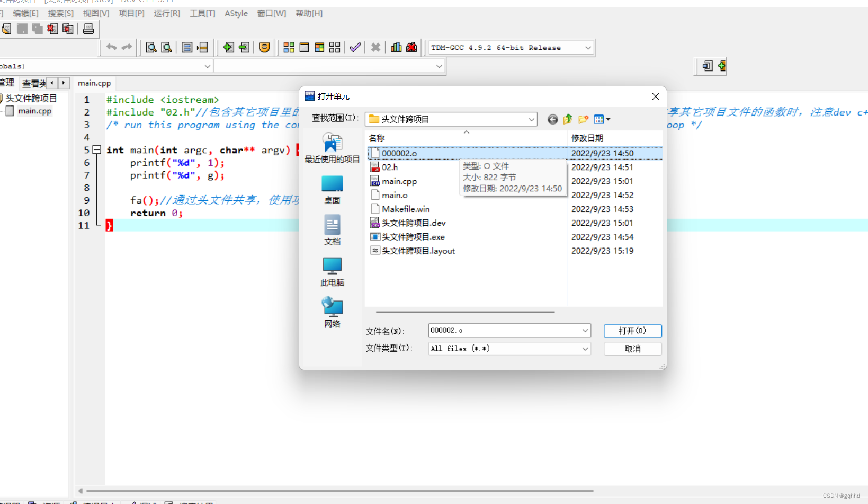Close the Open Unit dialog
Viewport: 868px width, 504px height.
[x=656, y=96]
